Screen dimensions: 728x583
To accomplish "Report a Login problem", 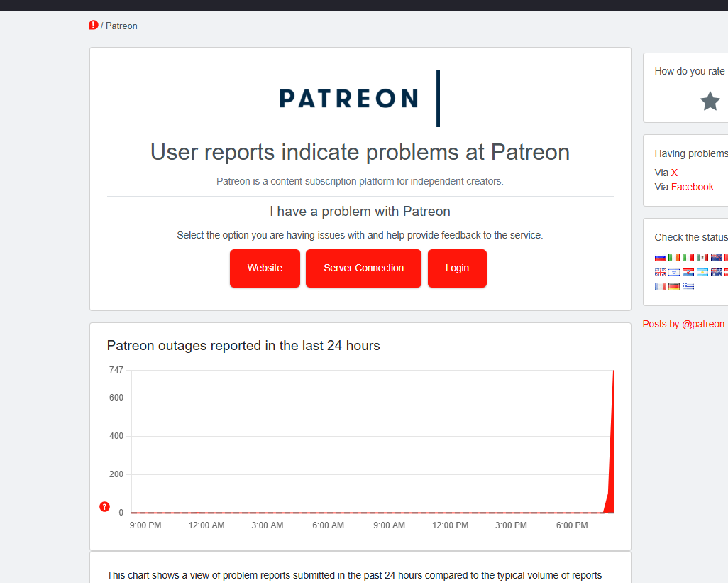I will (458, 268).
